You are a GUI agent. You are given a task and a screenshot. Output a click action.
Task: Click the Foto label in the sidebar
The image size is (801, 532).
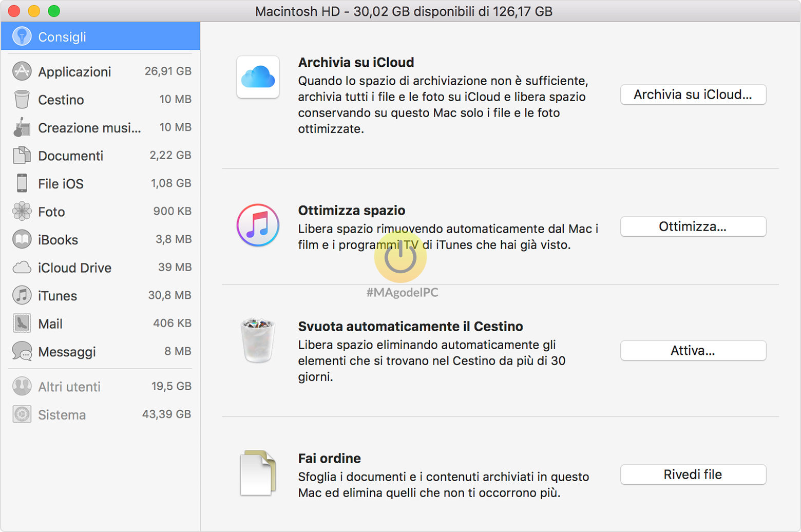[x=51, y=212]
